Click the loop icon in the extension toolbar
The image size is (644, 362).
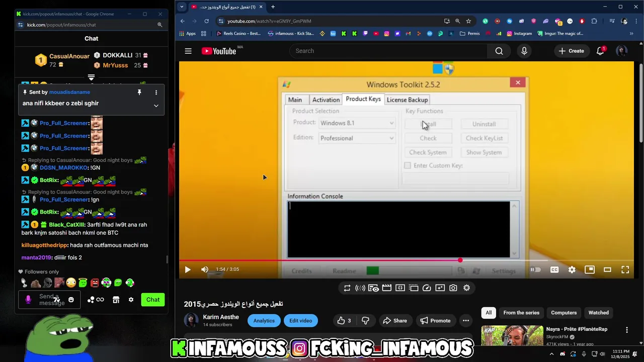click(x=347, y=288)
